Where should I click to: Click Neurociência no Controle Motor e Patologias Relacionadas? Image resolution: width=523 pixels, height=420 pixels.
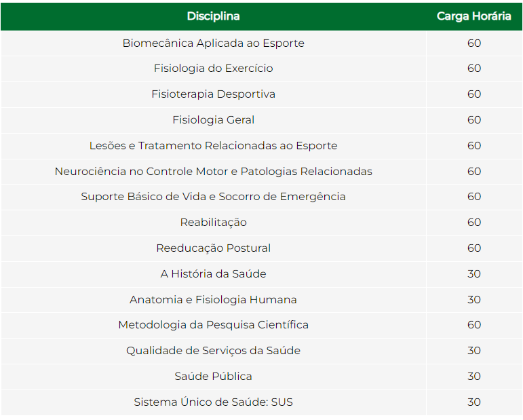coord(213,171)
